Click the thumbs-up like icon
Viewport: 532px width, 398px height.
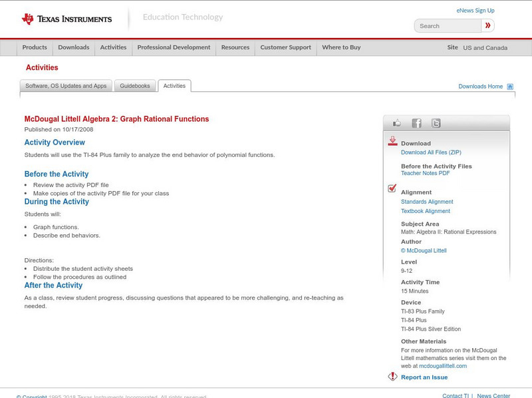click(x=397, y=123)
